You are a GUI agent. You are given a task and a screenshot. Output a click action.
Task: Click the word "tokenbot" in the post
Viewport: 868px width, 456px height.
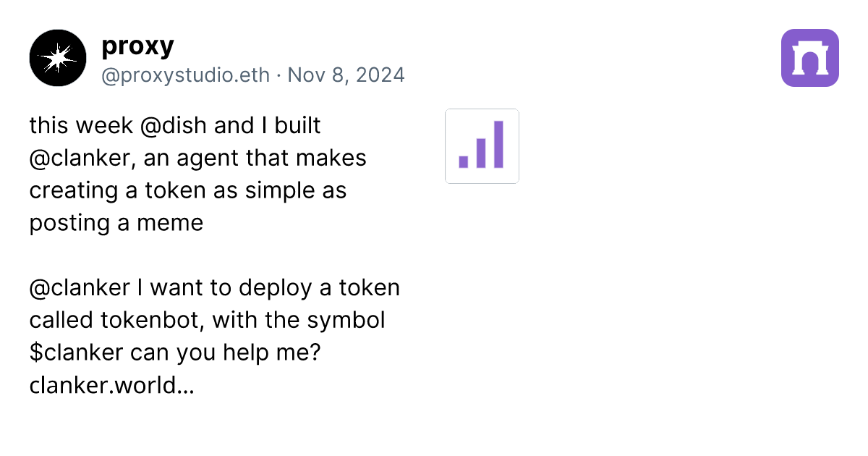coord(148,321)
